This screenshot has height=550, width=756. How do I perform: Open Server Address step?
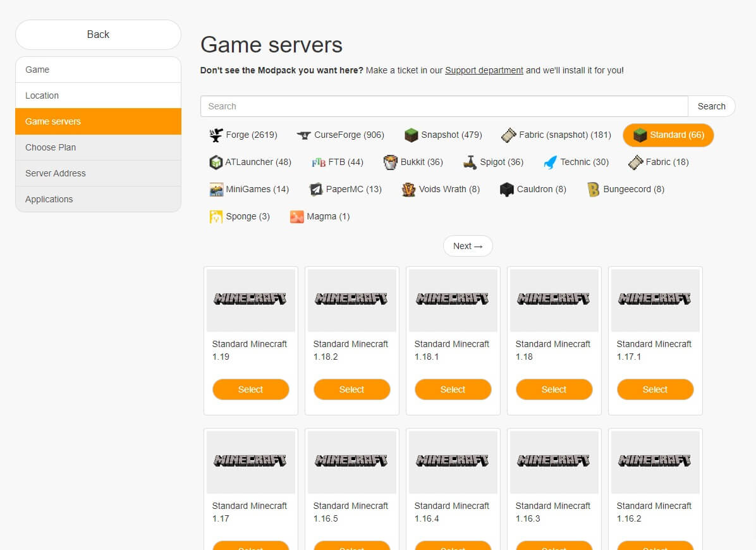pyautogui.click(x=99, y=173)
